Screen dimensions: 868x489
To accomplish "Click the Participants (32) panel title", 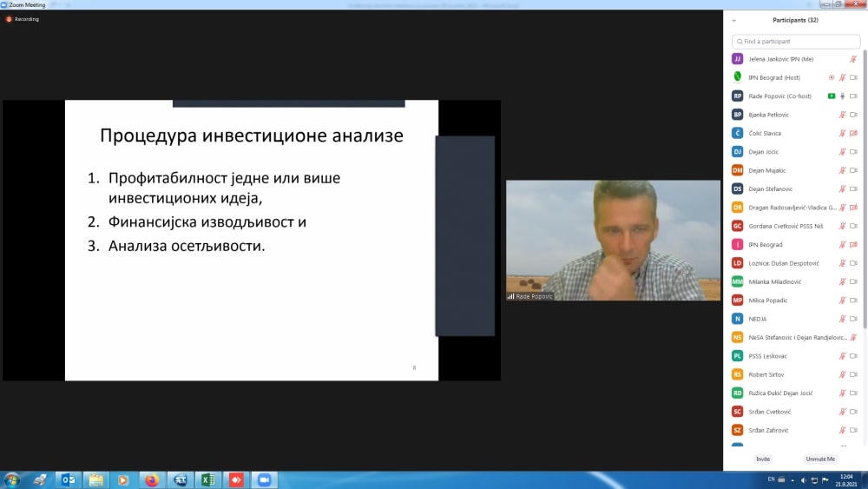I will pos(795,20).
